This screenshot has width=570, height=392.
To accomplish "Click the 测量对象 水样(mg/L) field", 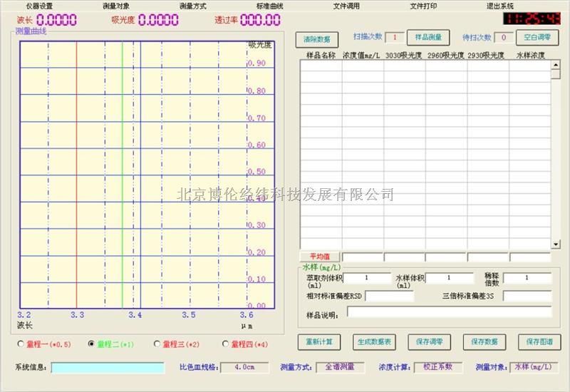I will 534,367.
